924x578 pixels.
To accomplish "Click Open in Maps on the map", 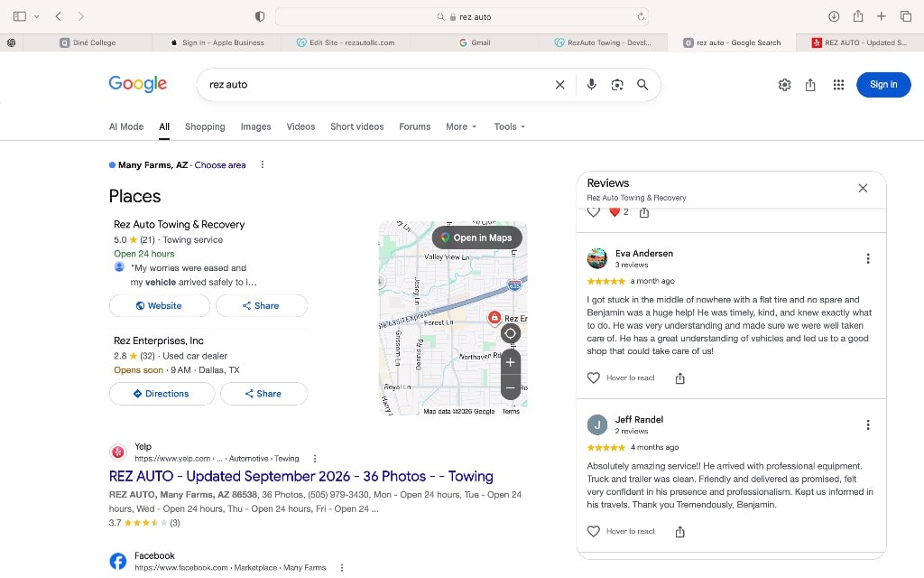I will click(x=476, y=238).
